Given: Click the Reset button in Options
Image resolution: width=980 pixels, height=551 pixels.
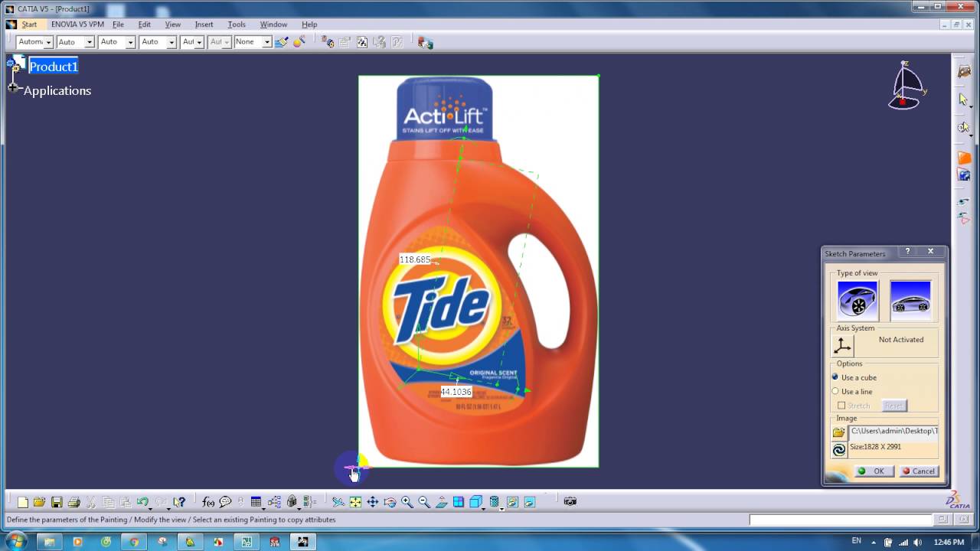Looking at the screenshot, I should click(x=894, y=406).
